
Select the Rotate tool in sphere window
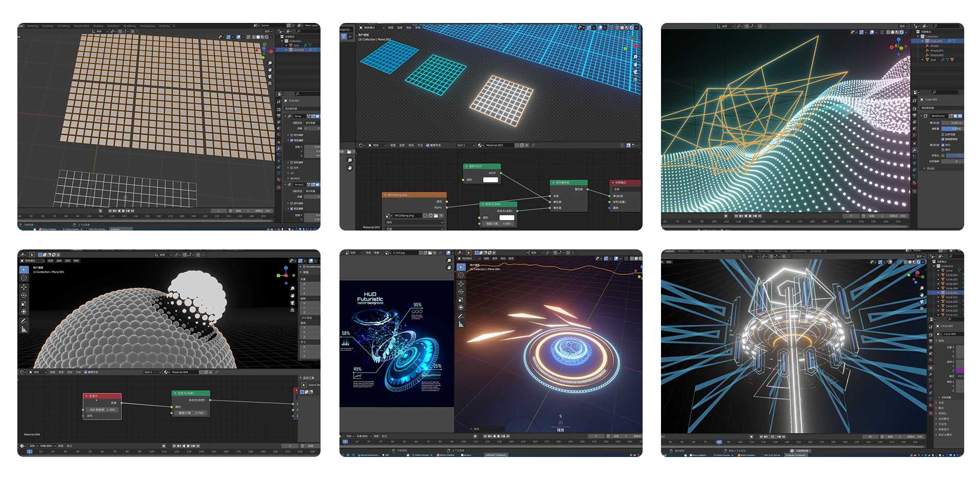pos(24,295)
